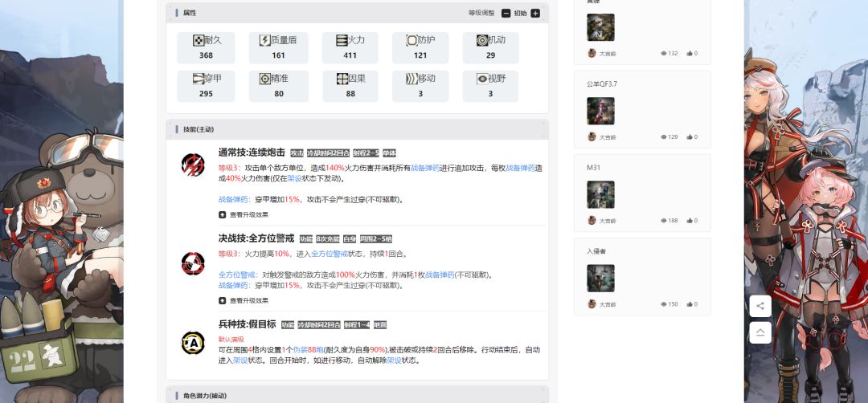868x403 pixels.
Task: Click the author avatar on 入侵者 card
Action: (x=592, y=303)
